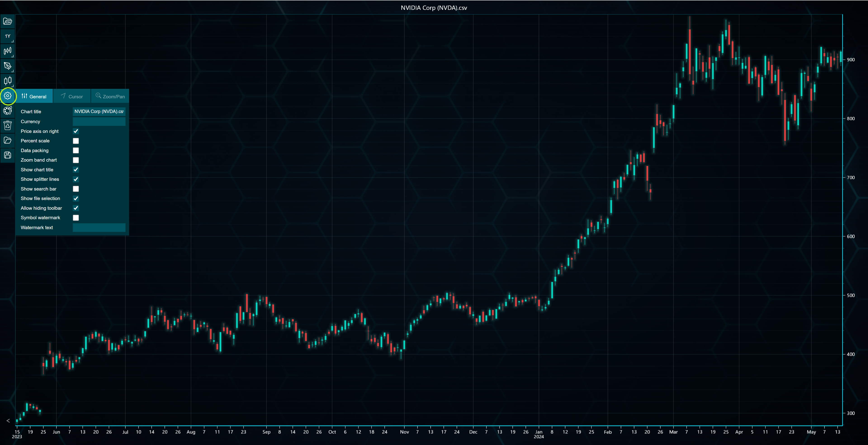Click the 'Sep' date axis label
Image resolution: width=868 pixels, height=445 pixels.
pos(267,432)
